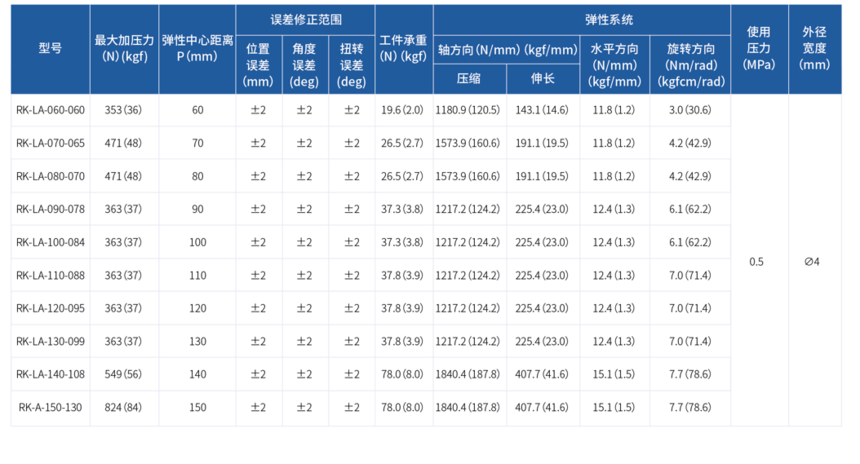Click 11.8(1.2) in the RK-LA-060-060 row
The height and width of the screenshot is (464, 860).
[614, 110]
